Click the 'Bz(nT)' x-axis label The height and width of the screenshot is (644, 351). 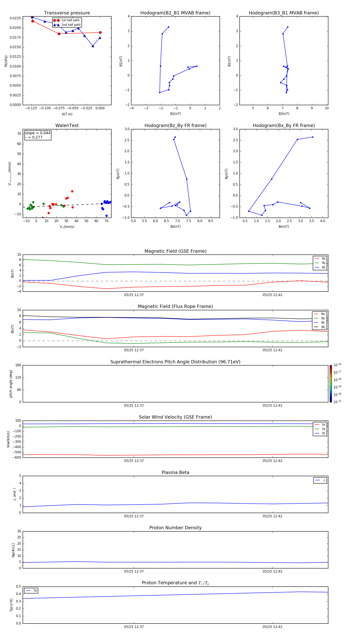pos(175,227)
